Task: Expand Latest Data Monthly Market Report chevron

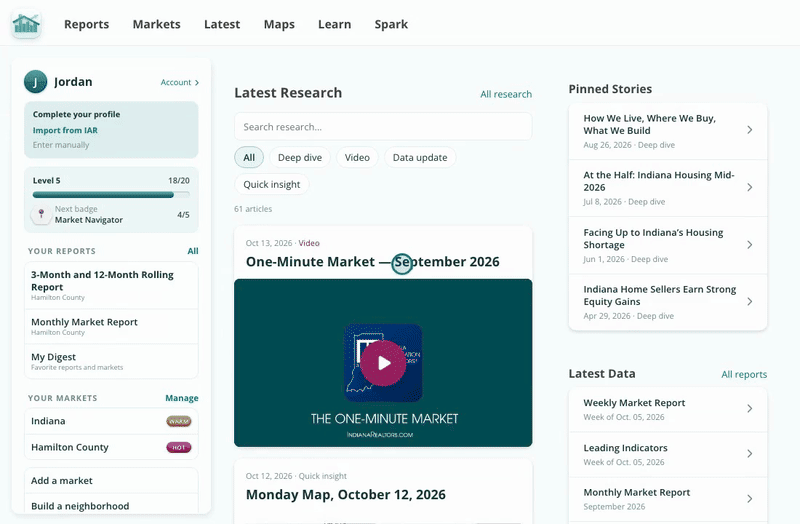Action: tap(749, 498)
